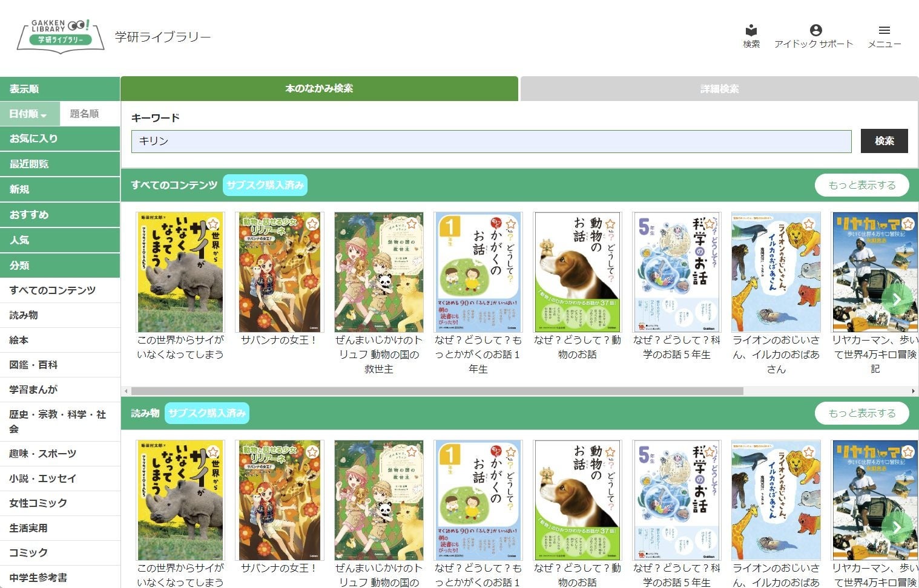Favorite star on 科学のお話5年生 in すべてのコンテンツ row

tap(710, 224)
